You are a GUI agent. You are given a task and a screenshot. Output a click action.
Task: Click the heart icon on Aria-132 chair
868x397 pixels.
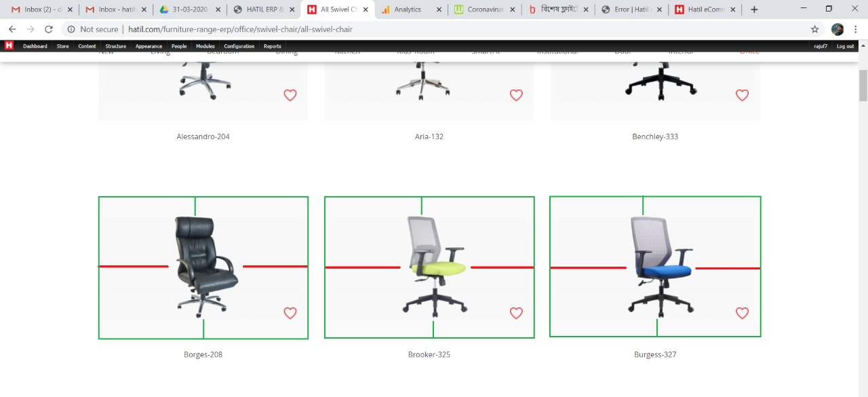coord(516,95)
